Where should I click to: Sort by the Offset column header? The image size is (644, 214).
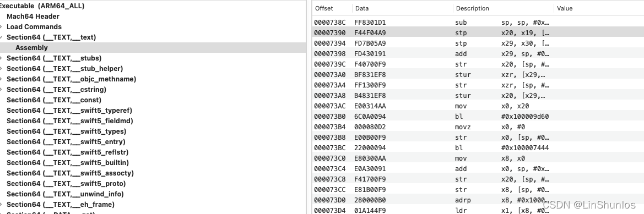(324, 8)
